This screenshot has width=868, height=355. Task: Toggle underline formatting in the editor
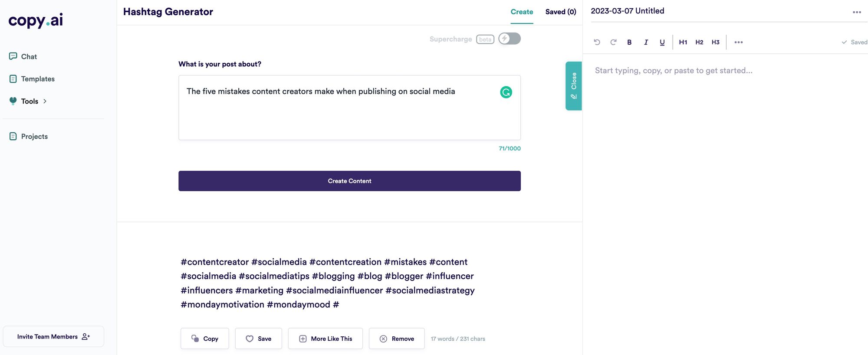click(662, 42)
